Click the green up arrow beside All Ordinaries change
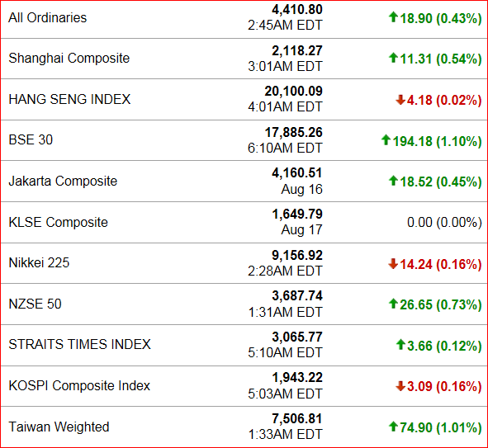 click(393, 17)
